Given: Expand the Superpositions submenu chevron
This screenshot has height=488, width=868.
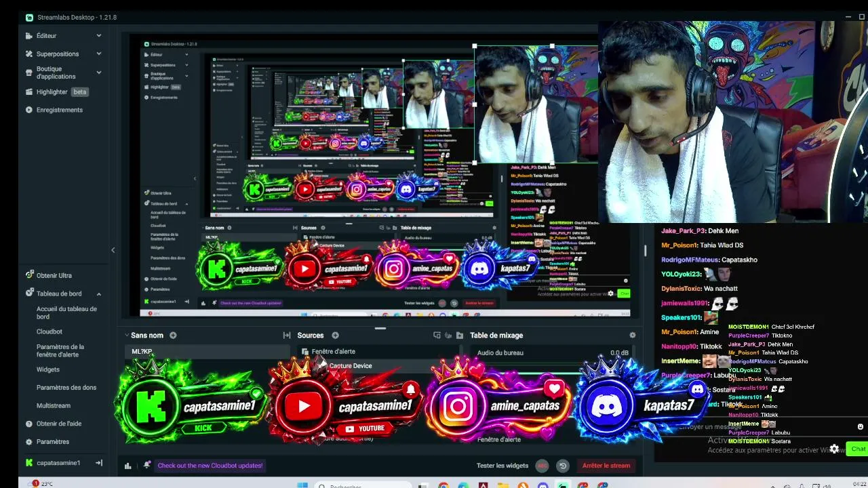Looking at the screenshot, I should coord(99,54).
